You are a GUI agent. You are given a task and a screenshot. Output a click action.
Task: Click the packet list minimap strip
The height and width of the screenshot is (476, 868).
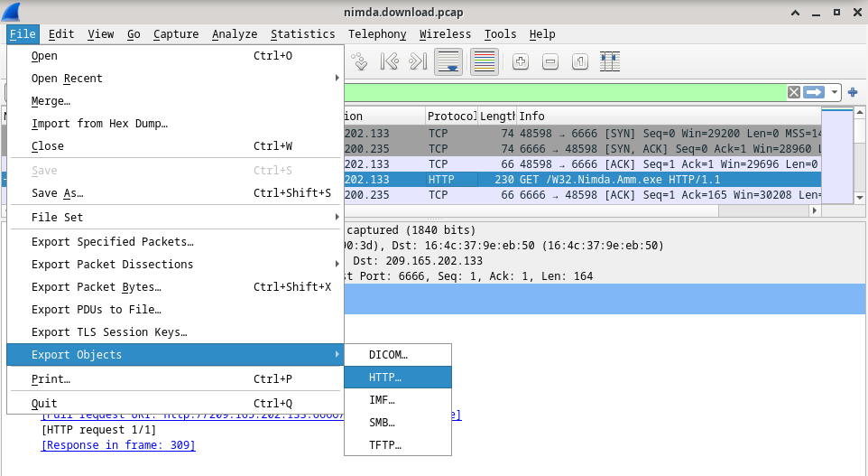[x=837, y=155]
